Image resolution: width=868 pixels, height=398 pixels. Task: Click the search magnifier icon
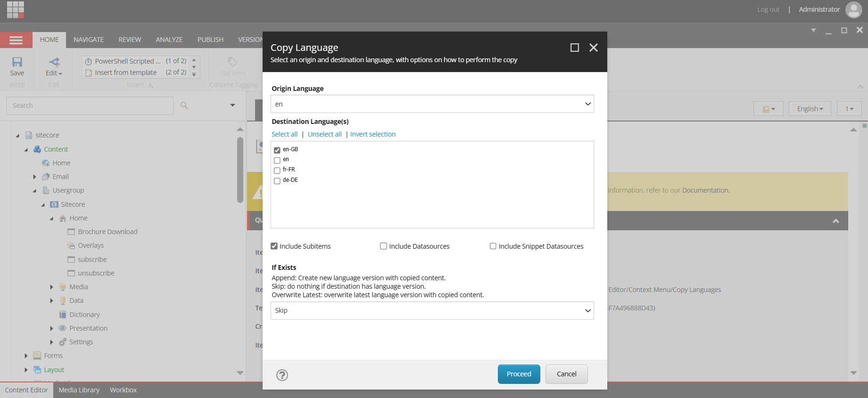184,106
